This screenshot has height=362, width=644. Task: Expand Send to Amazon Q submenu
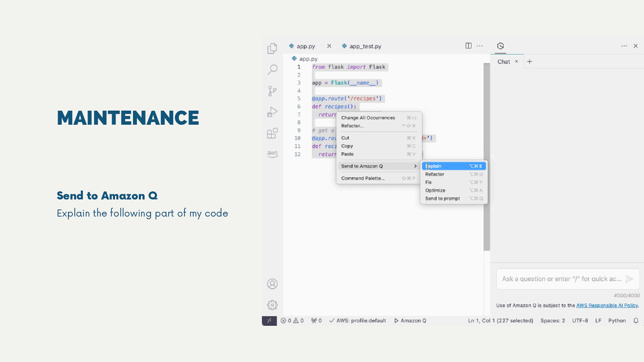(379, 166)
